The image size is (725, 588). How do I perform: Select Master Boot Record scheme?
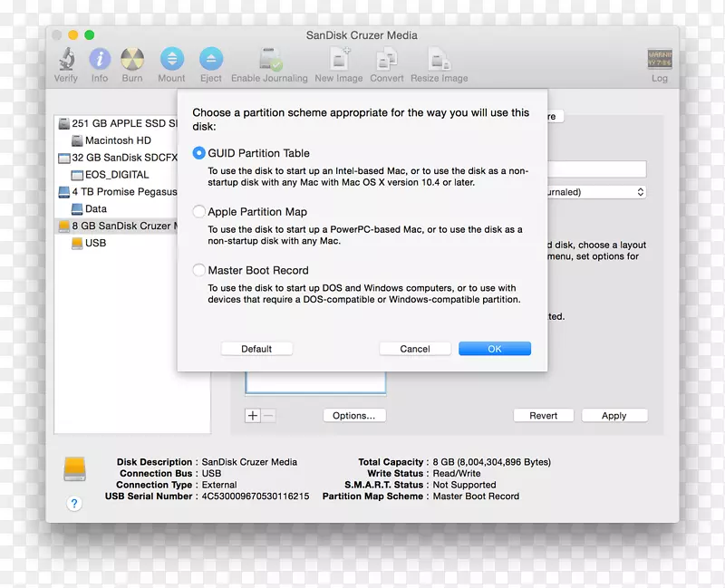point(198,269)
